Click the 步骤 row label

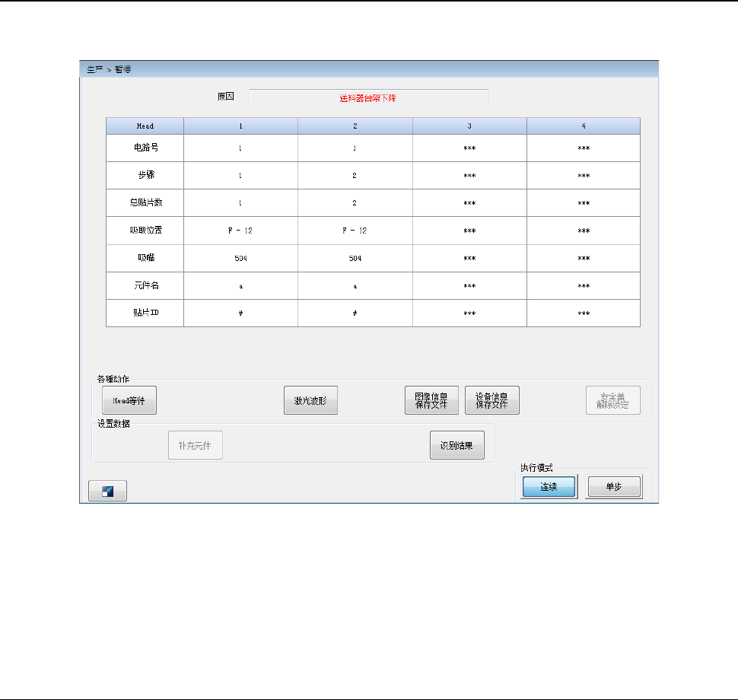click(145, 176)
